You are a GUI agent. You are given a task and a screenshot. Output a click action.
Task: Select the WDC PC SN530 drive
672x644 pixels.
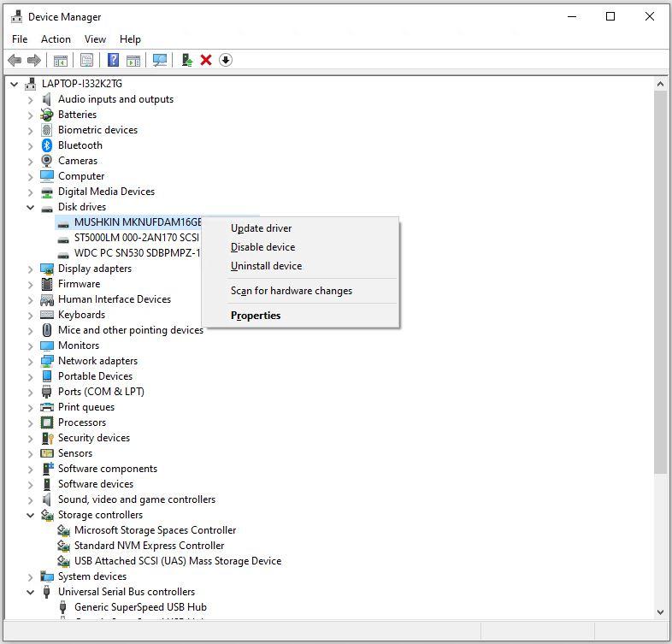137,253
